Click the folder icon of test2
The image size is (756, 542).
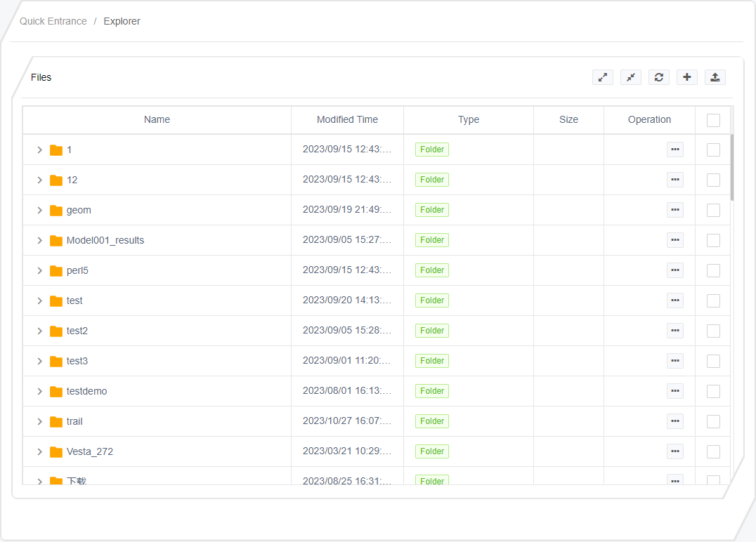56,331
